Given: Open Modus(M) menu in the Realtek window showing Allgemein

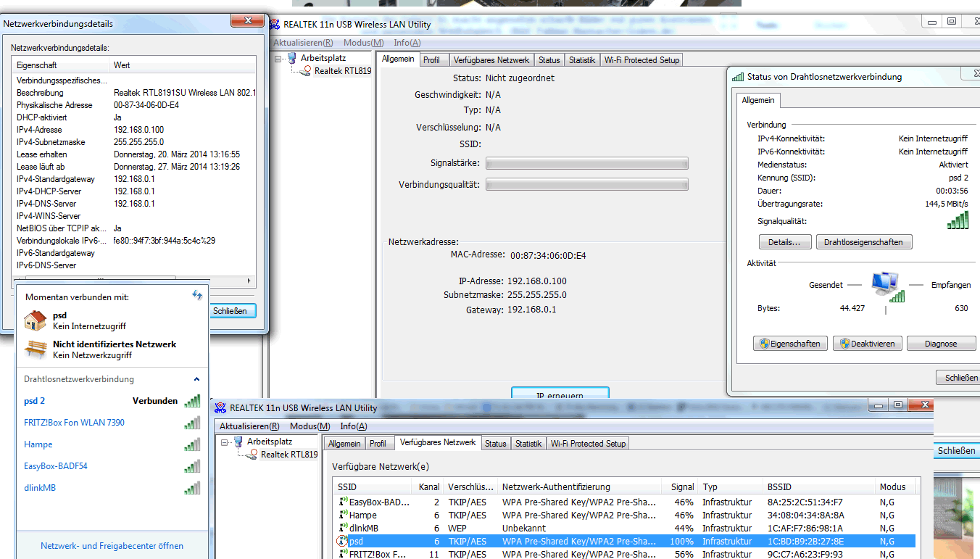Looking at the screenshot, I should (363, 43).
